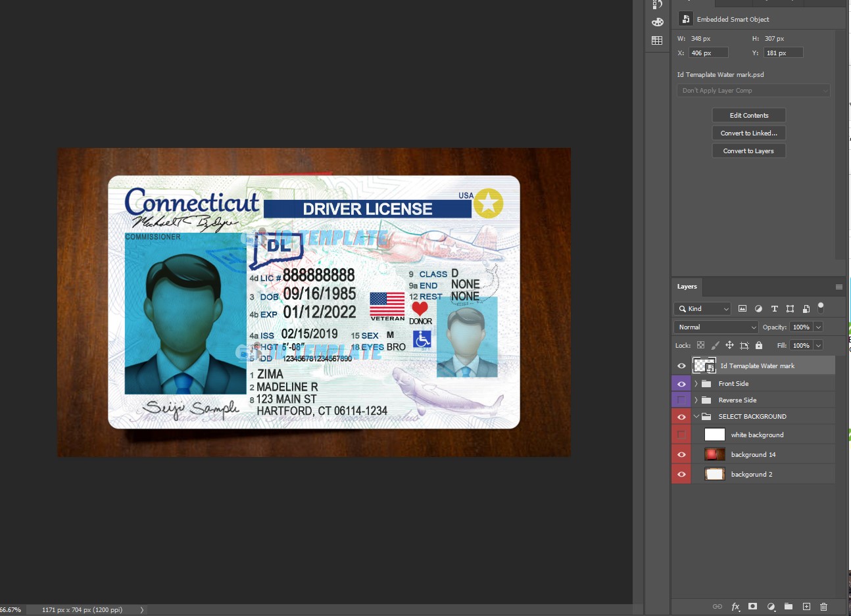
Task: Add a layer mask
Action: [x=753, y=607]
